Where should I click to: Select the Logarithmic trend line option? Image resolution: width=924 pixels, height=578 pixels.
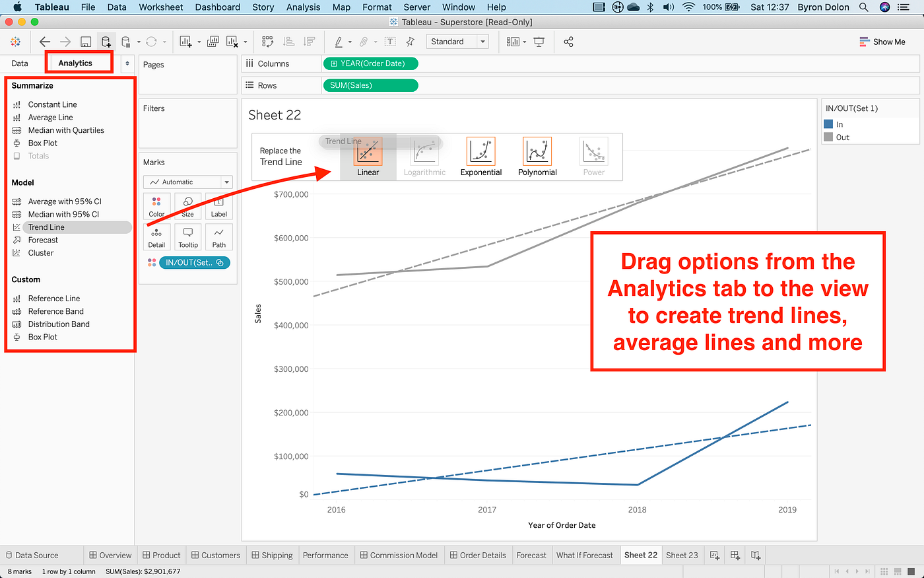(424, 157)
